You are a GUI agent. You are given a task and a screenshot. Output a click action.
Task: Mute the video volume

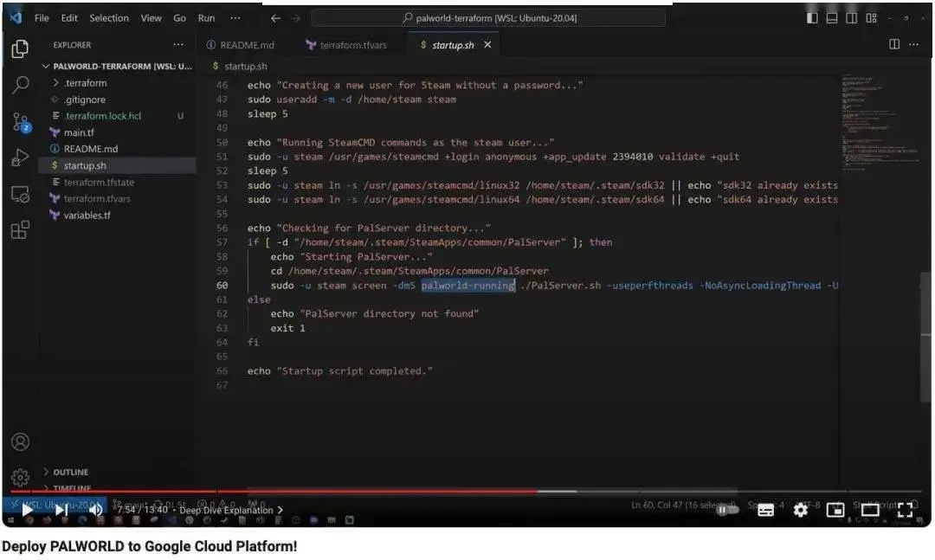point(95,510)
